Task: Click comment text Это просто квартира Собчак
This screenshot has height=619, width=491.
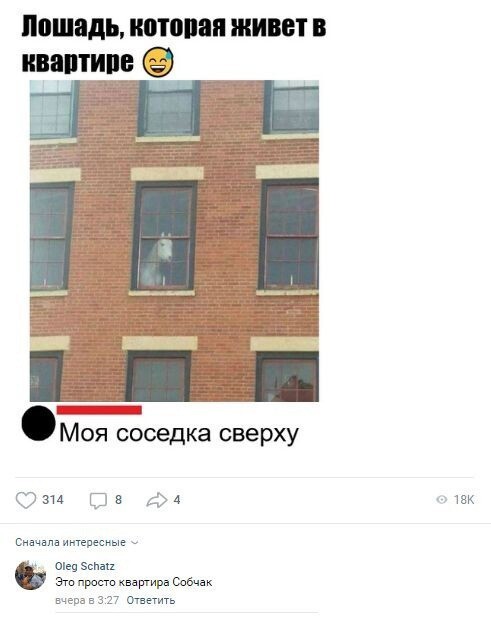Action: click(133, 582)
